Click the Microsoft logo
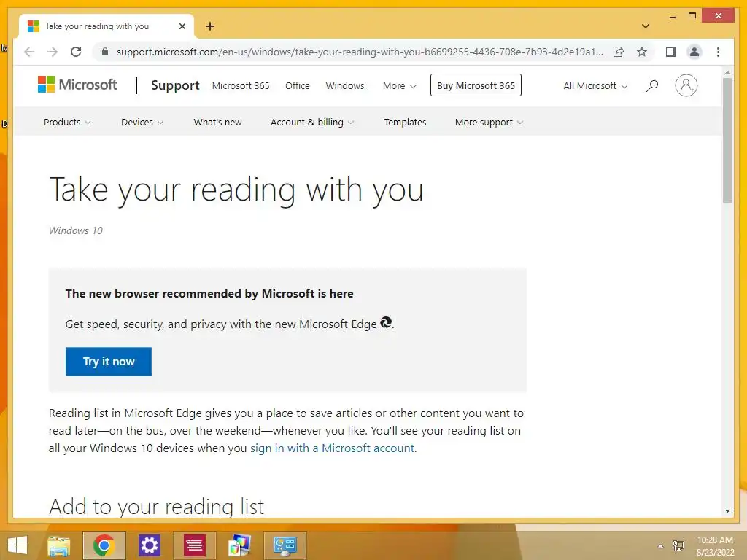Screen dimensions: 747x560 (x=77, y=85)
